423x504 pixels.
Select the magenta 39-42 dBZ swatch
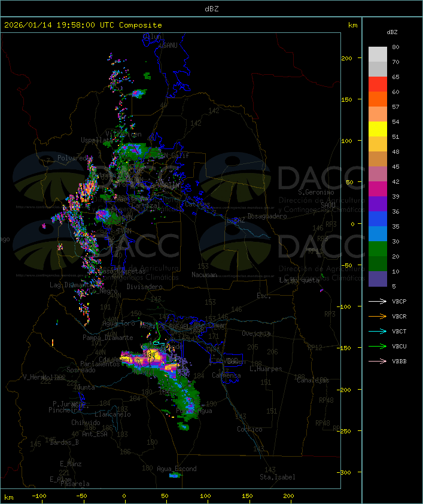(x=378, y=189)
